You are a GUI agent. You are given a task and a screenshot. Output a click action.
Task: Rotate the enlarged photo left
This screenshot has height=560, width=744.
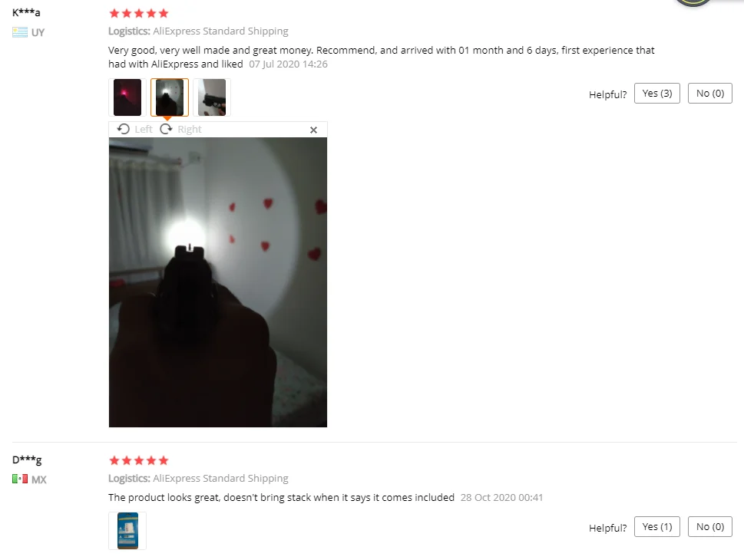click(x=135, y=130)
